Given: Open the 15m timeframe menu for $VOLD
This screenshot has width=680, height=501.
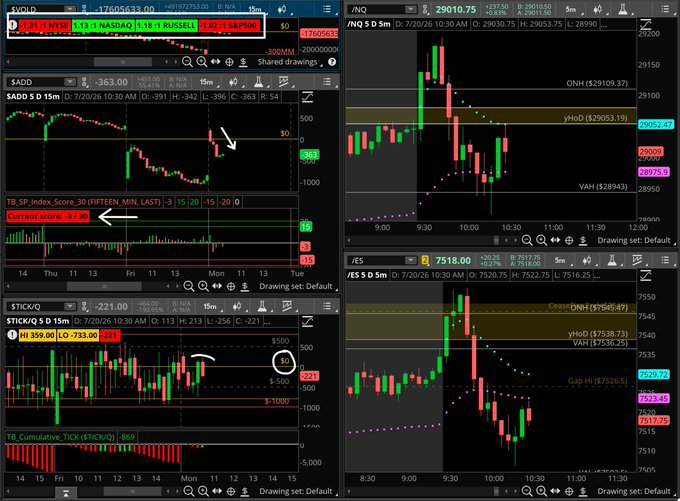Looking at the screenshot, I should [255, 9].
